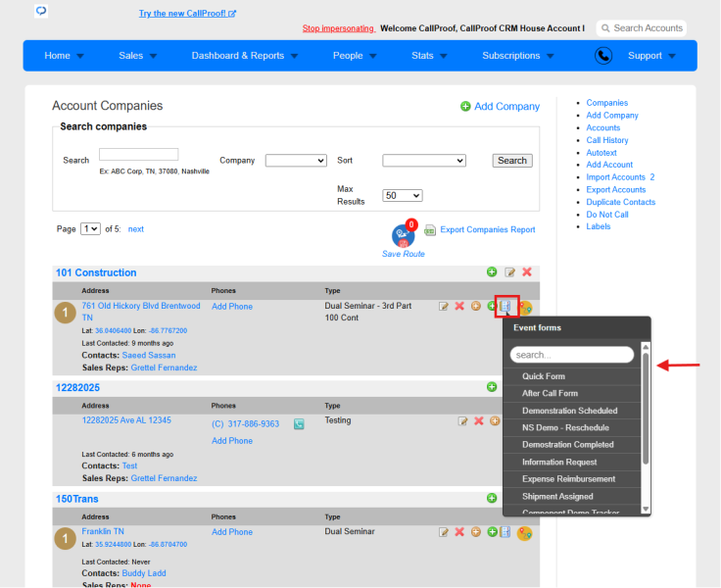The image size is (721, 588).
Task: Click orange plus on 12282025 Ave row
Action: pos(495,420)
